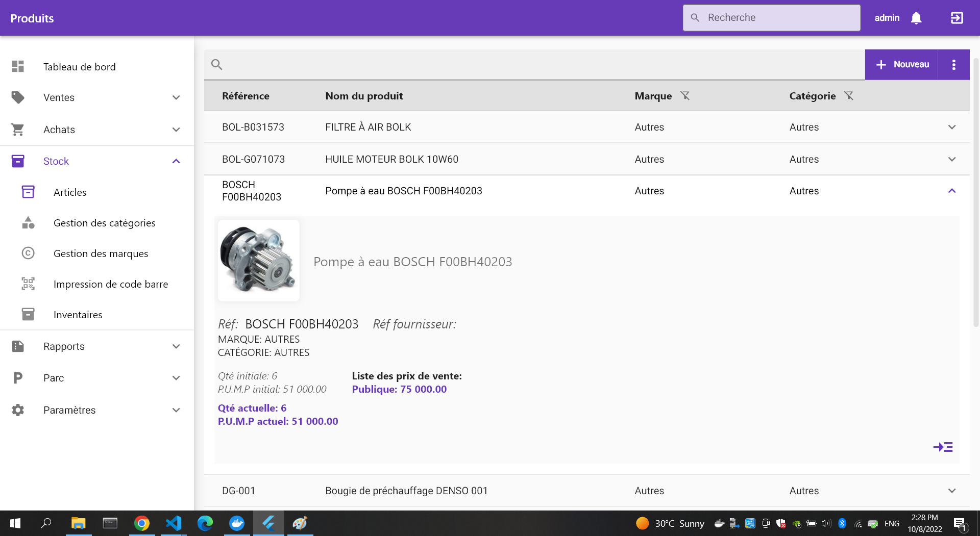Screen dimensions: 980x536
Task: Click the water pump product thumbnail
Action: pyautogui.click(x=259, y=261)
